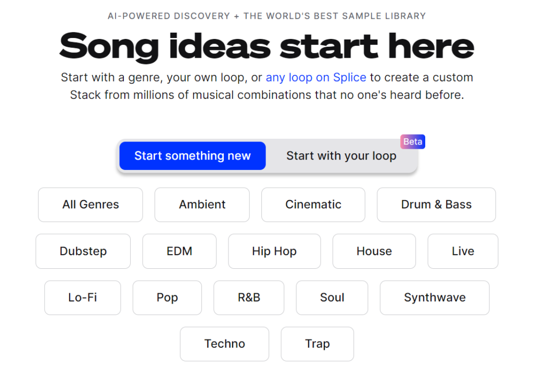Screen dimensions: 533x392
Task: Select the Trap genre
Action: click(318, 344)
